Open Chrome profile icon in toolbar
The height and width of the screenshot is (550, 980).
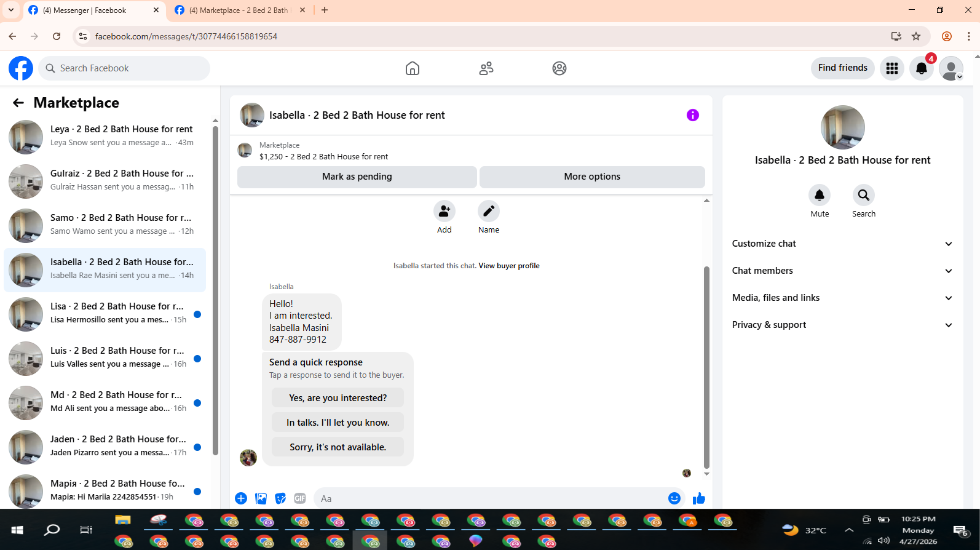click(x=947, y=36)
